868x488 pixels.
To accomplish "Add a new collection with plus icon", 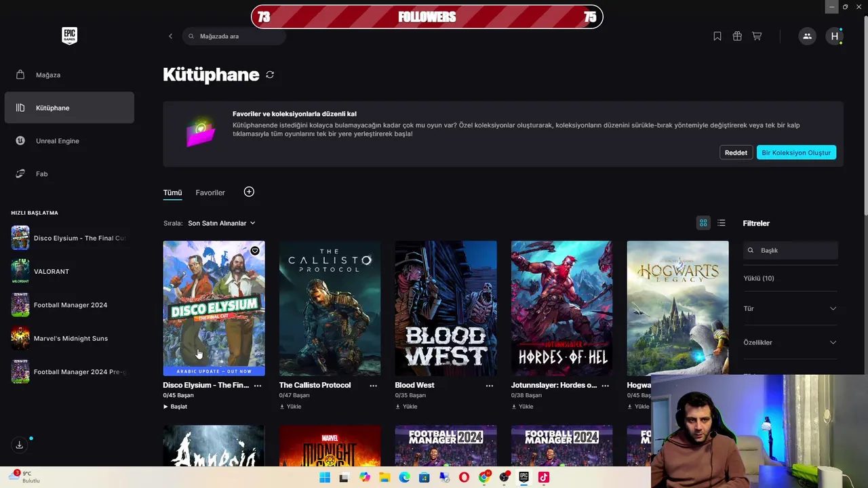I will click(x=249, y=192).
